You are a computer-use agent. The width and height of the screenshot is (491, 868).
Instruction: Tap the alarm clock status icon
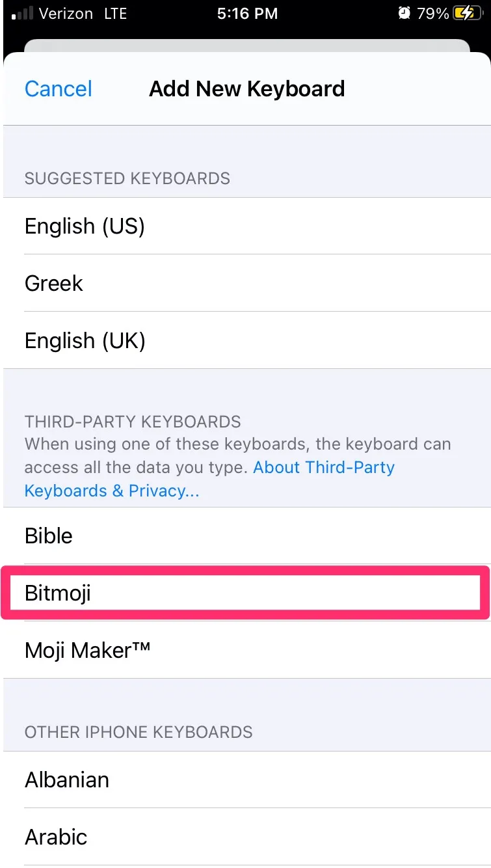coord(404,14)
